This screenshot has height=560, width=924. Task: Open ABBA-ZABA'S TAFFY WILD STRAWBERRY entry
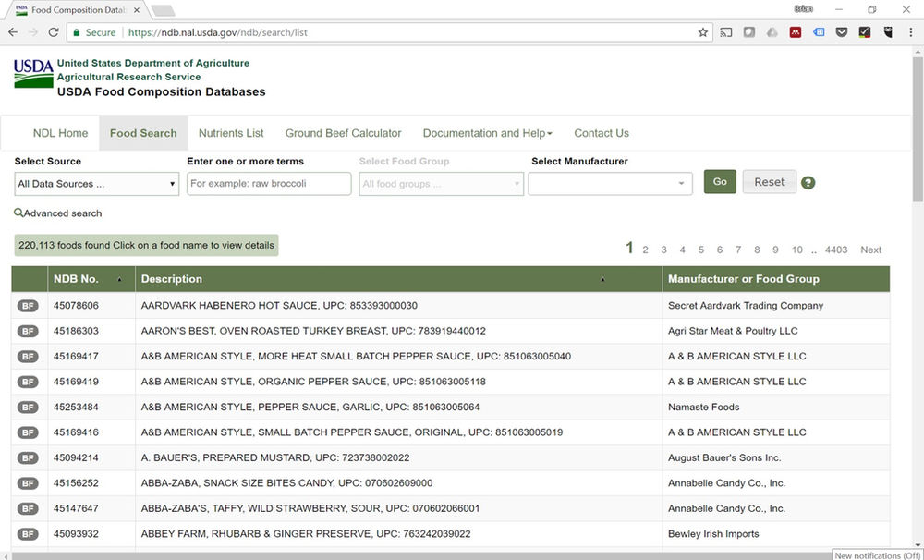coord(310,509)
